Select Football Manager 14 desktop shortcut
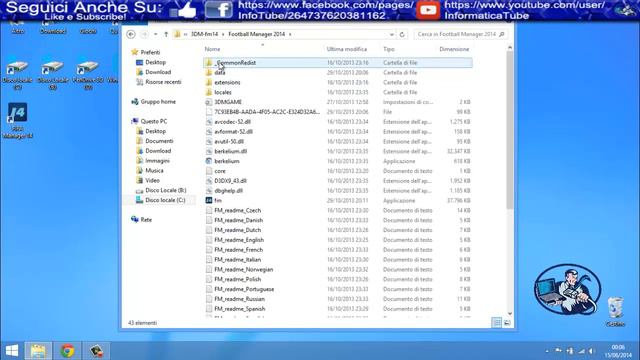The height and width of the screenshot is (360, 640). coord(18,121)
